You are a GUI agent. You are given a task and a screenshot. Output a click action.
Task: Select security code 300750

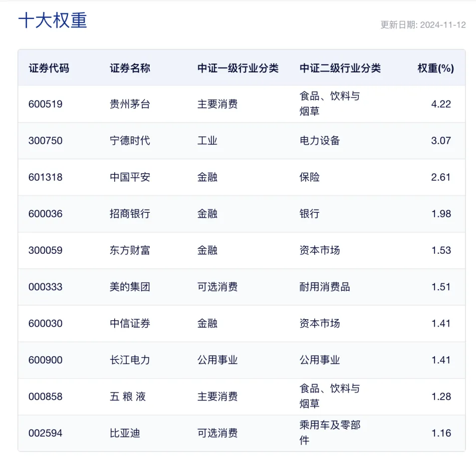45,141
